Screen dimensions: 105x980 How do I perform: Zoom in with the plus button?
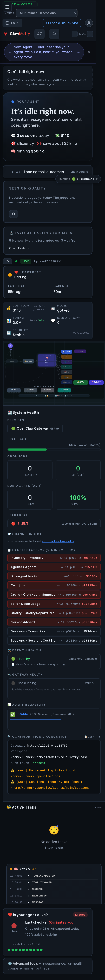(90, 34)
